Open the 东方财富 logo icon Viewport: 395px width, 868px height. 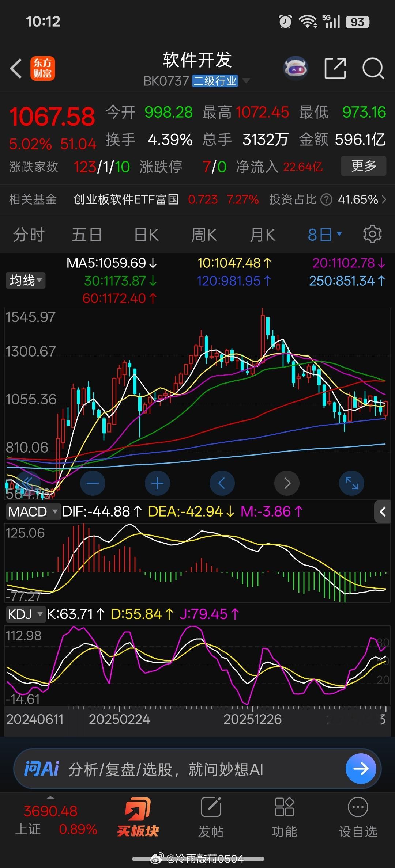tap(42, 68)
